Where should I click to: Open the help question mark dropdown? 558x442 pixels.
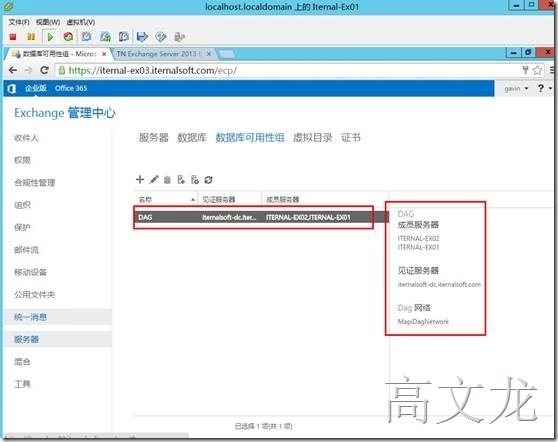(x=544, y=88)
